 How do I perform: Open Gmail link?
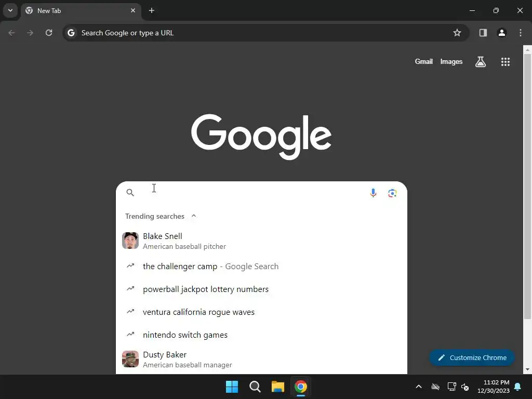[424, 62]
